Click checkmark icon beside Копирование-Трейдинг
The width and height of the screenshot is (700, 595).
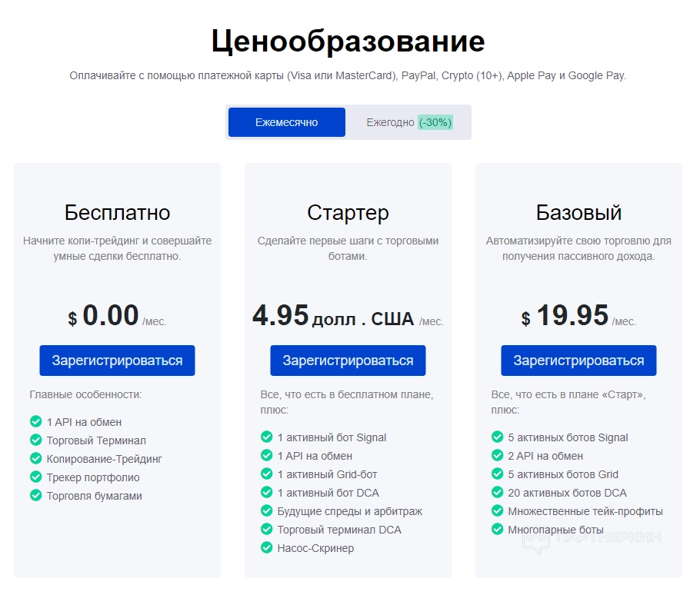coord(35,458)
